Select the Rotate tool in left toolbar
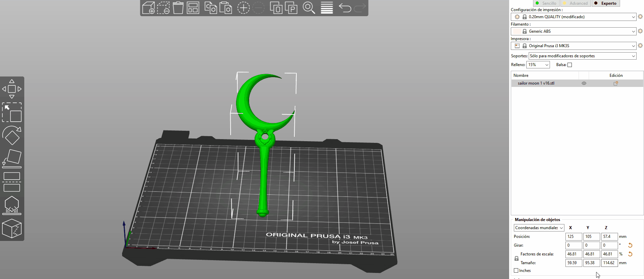644x279 pixels. pyautogui.click(x=12, y=135)
